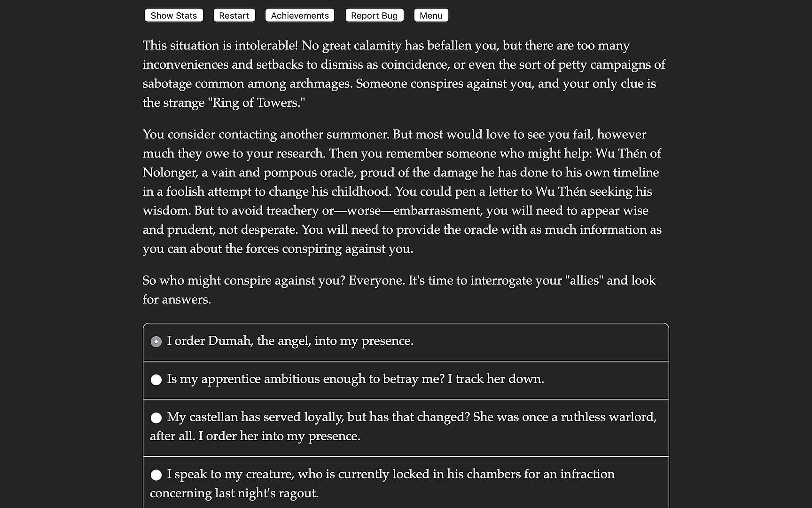This screenshot has height=508, width=812.
Task: Pick the castellan option radio button
Action: pyautogui.click(x=156, y=418)
